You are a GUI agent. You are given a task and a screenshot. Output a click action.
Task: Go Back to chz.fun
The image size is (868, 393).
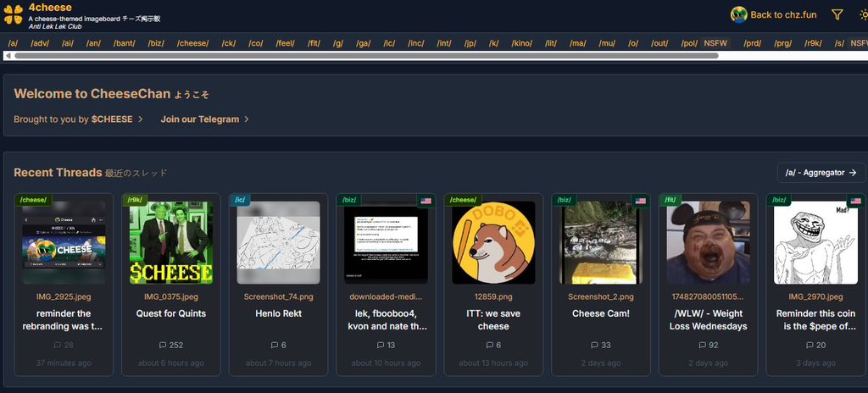tap(783, 15)
